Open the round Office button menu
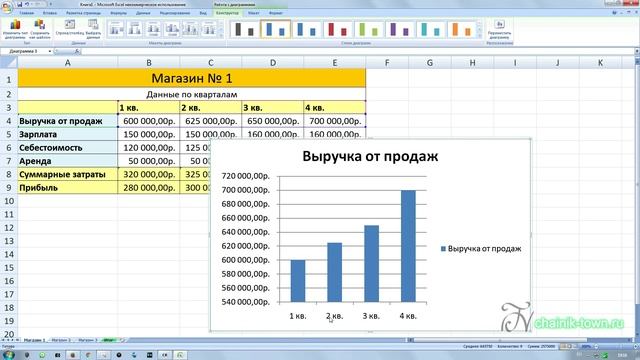The width and height of the screenshot is (640, 360). (7, 7)
